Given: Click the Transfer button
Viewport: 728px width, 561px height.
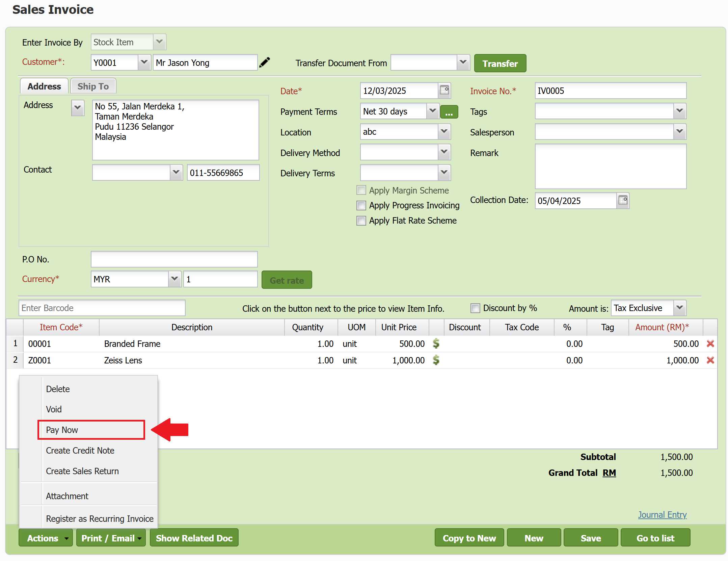Looking at the screenshot, I should [x=500, y=63].
